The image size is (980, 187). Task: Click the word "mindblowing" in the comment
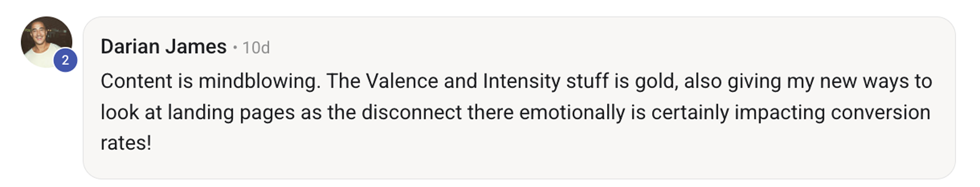258,81
